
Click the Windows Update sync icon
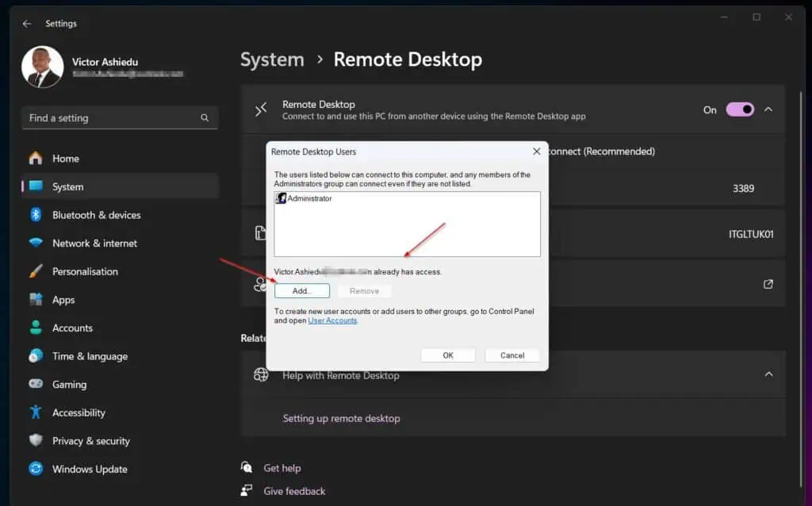click(x=36, y=469)
